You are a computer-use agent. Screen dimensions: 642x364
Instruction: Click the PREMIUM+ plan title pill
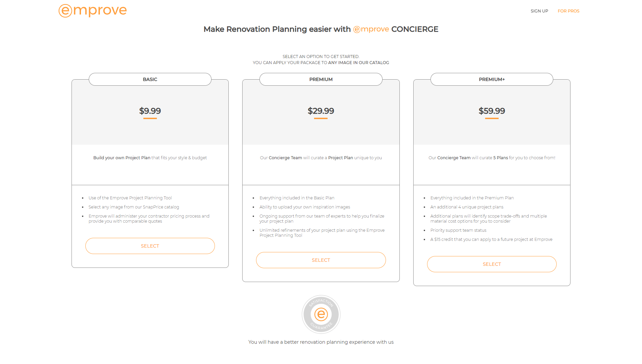pos(492,79)
